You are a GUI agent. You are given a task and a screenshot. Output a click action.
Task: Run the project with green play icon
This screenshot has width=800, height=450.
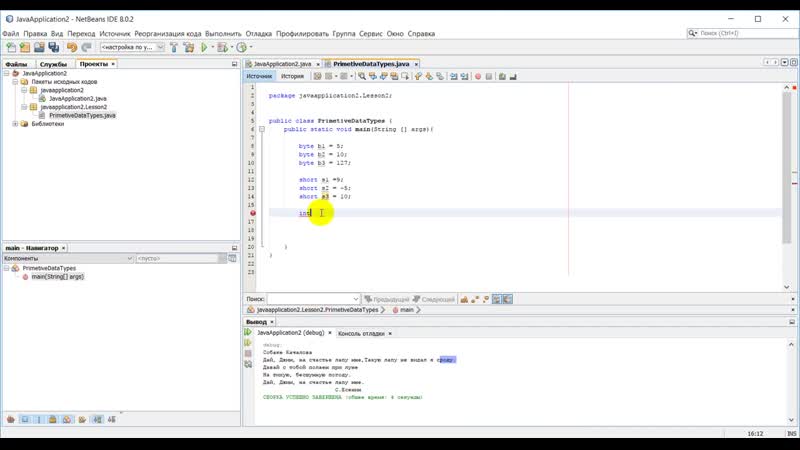pyautogui.click(x=204, y=47)
